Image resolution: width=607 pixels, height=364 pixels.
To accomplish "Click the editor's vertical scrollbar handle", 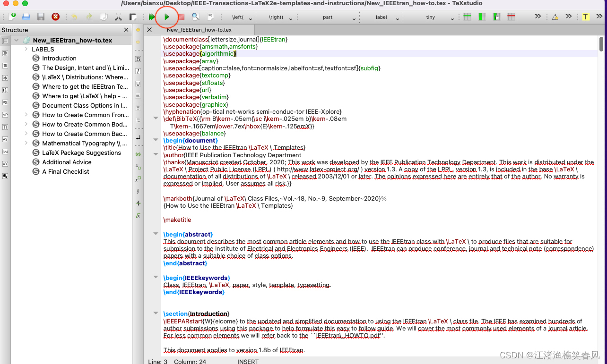I will (601, 44).
